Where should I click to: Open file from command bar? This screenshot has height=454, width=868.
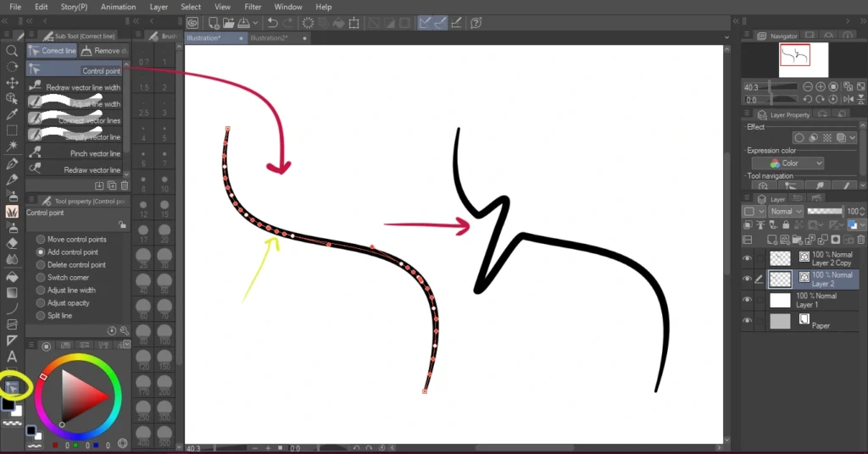[228, 23]
